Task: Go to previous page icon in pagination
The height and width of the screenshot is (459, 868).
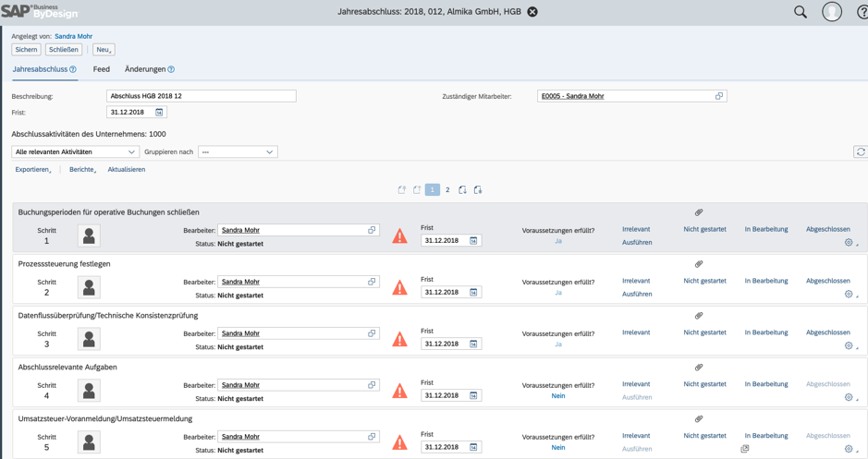Action: tap(417, 189)
